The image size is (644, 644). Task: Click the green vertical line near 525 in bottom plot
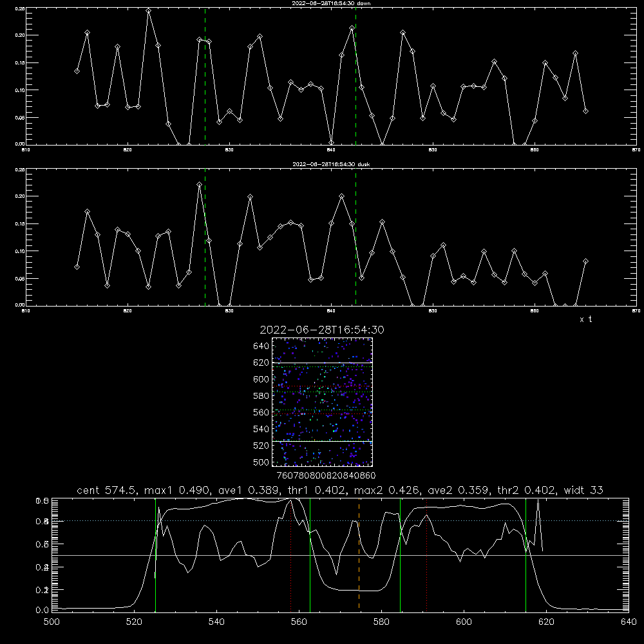click(155, 554)
